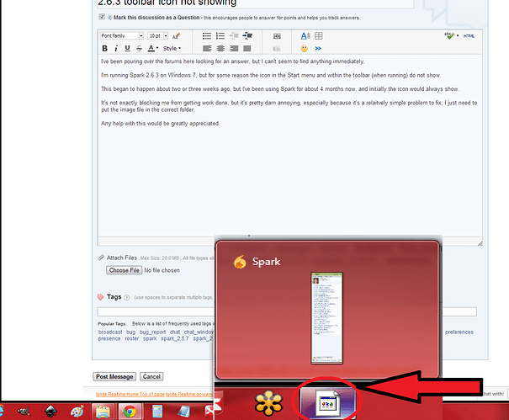Add the 'bug' popular tag
Viewport: 509px width, 420px height.
[130, 332]
